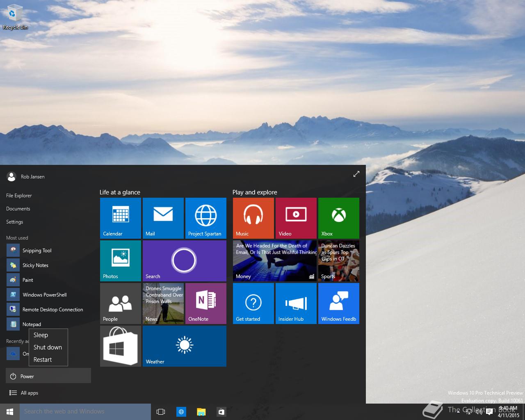The width and height of the screenshot is (525, 420).
Task: Open the Video tile
Action: coord(296,218)
